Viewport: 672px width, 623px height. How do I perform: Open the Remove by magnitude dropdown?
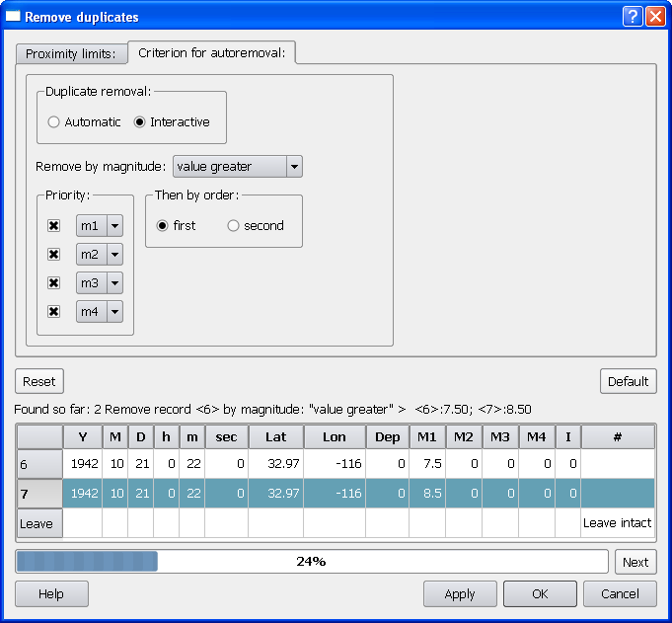tap(238, 166)
